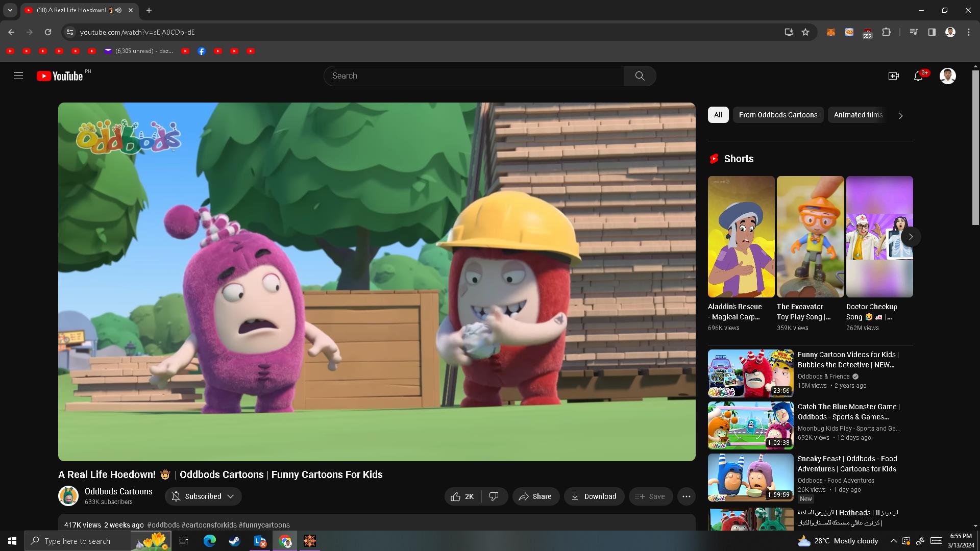Open the 6,305 unread mail bookmark
Image resolution: width=980 pixels, height=551 pixels.
click(x=139, y=51)
